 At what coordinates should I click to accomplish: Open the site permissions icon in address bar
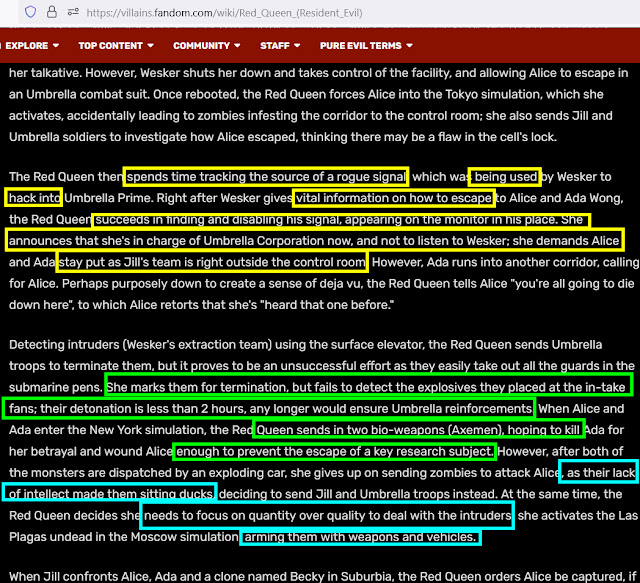pyautogui.click(x=73, y=12)
